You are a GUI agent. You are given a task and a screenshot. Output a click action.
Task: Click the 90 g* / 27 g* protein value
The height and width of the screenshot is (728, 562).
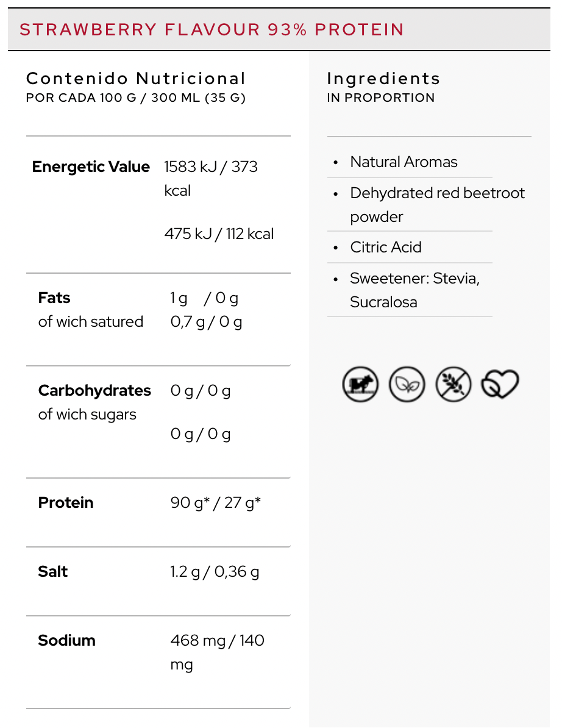[216, 503]
